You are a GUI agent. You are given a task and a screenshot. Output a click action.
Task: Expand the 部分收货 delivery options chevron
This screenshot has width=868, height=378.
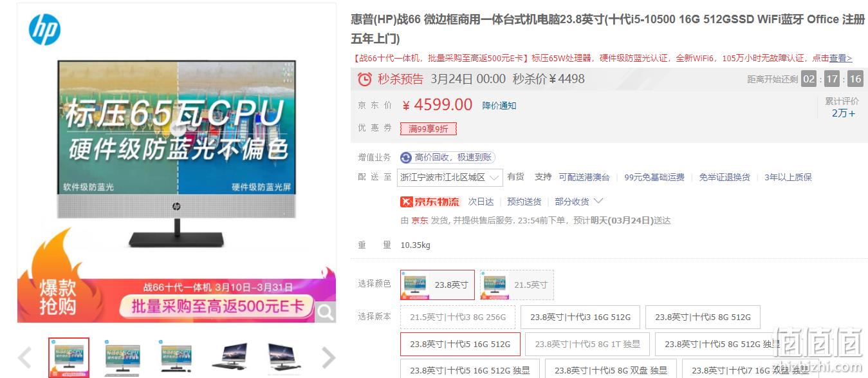pyautogui.click(x=598, y=202)
